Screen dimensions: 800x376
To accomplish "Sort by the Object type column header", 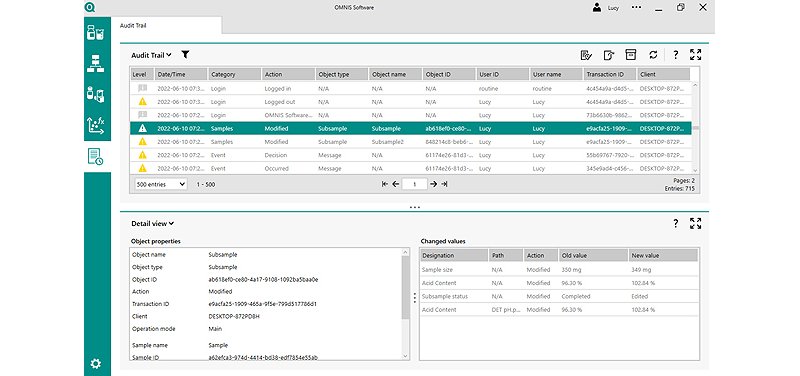I will [x=342, y=74].
